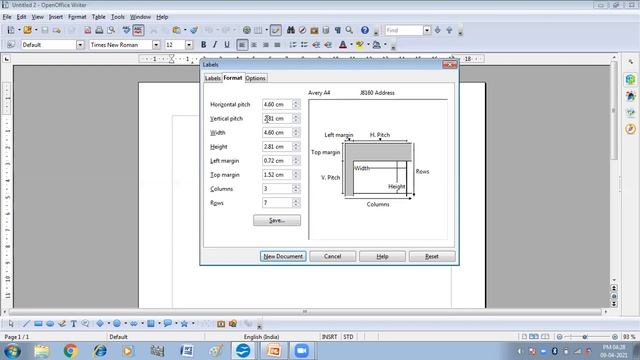This screenshot has height=360, width=640.
Task: Toggle Justified paragraph alignment
Action: tap(278, 45)
